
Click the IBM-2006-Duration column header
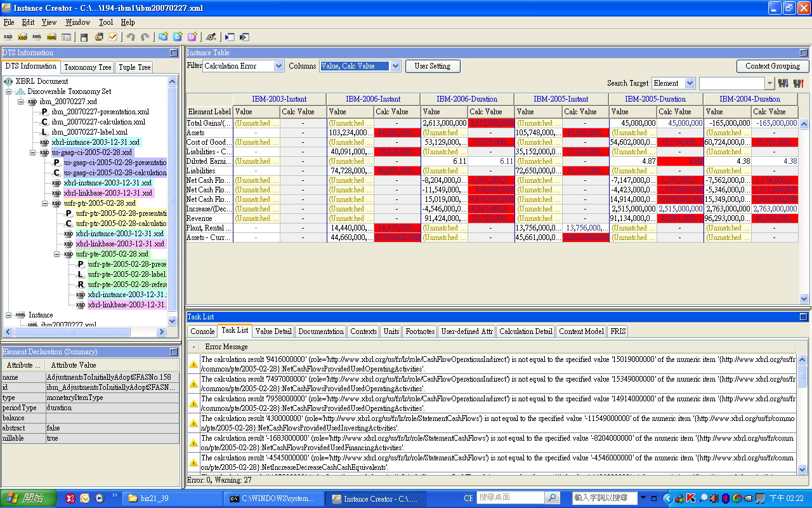(467, 99)
